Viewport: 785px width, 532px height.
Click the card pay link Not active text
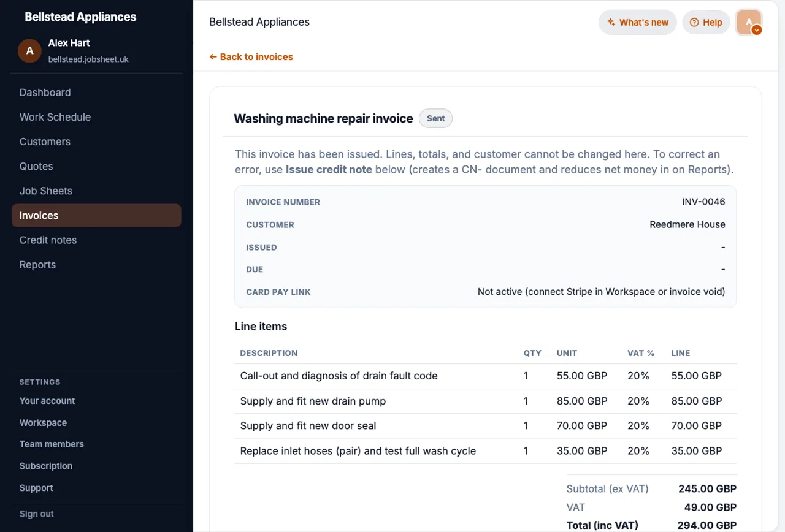(x=601, y=292)
